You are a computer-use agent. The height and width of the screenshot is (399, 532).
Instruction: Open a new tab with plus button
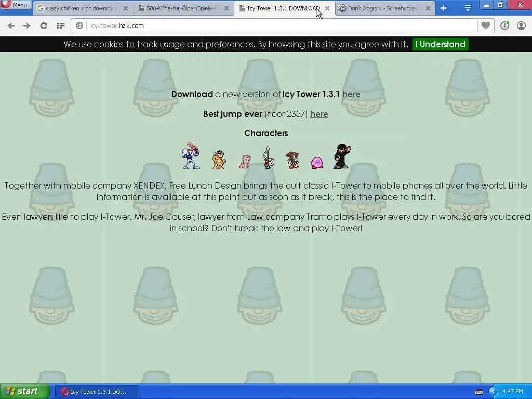pos(443,8)
